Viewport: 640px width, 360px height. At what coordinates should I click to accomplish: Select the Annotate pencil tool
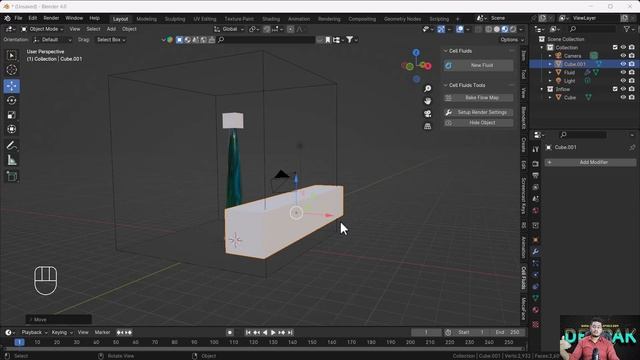tap(12, 146)
